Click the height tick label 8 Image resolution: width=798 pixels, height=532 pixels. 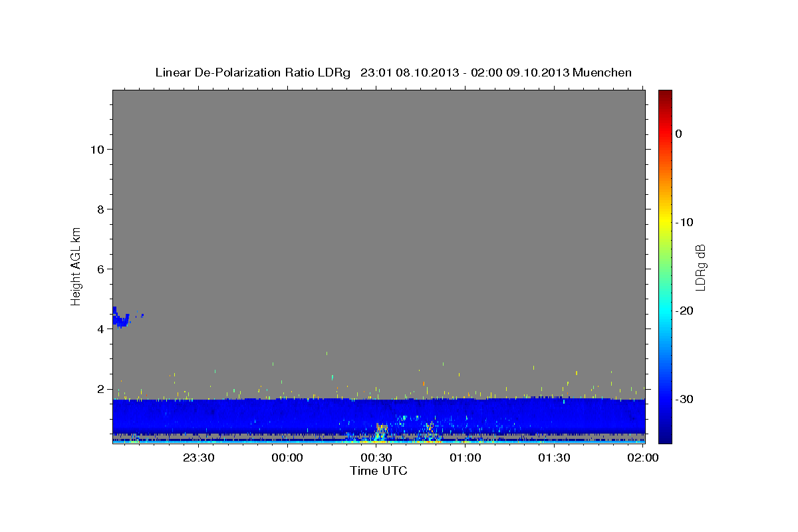click(x=100, y=209)
